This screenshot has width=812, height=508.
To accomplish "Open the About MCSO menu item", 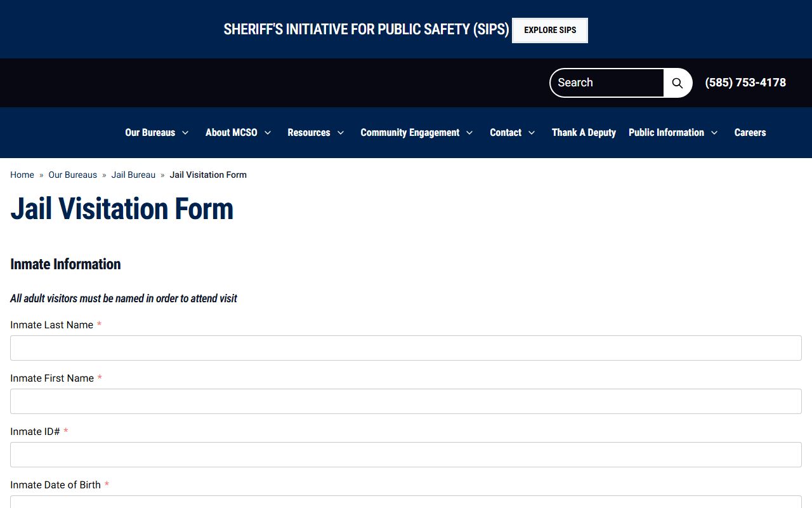I will click(232, 133).
